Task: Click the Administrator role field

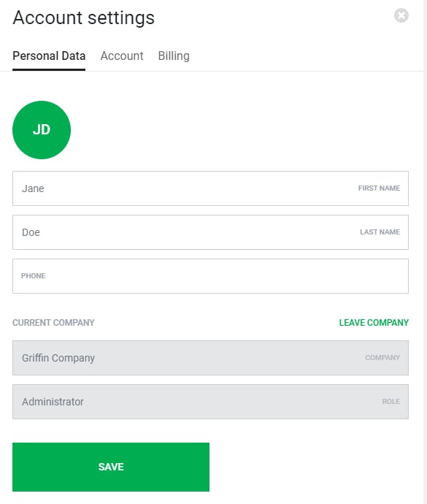Action: pyautogui.click(x=210, y=402)
